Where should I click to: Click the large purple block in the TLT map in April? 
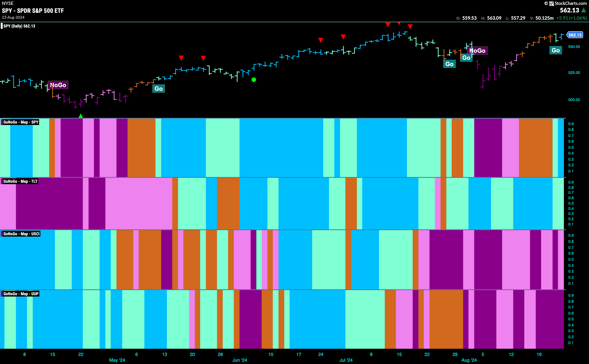[x=49, y=203]
